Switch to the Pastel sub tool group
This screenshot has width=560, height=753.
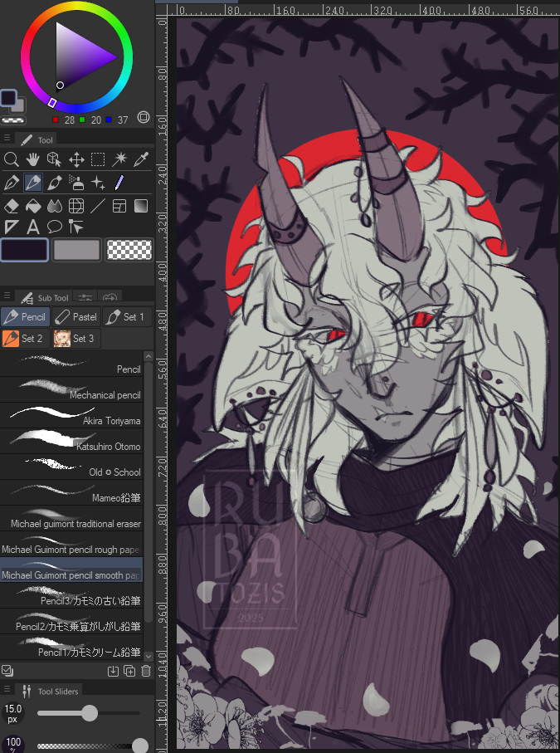tap(75, 316)
